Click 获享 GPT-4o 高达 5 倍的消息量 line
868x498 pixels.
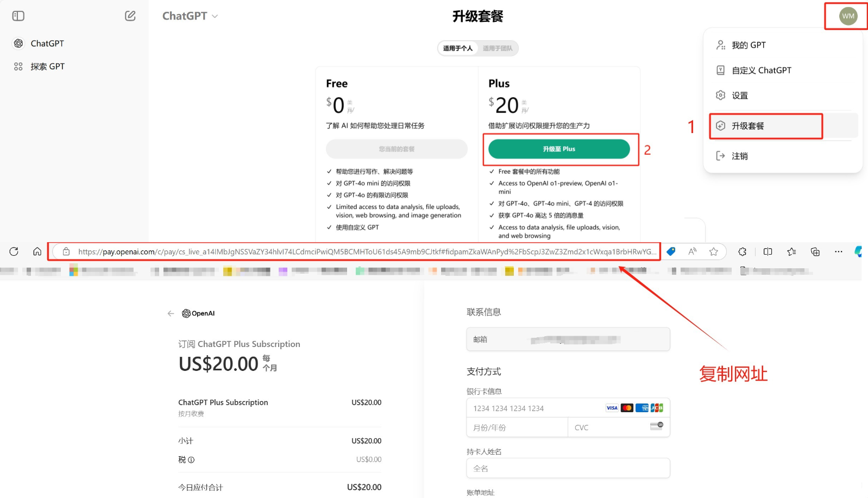(x=541, y=216)
